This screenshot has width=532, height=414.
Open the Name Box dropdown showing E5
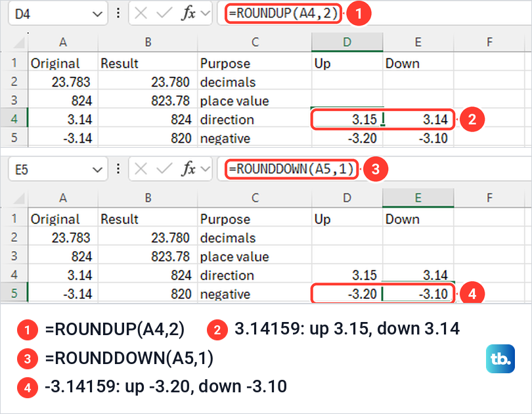[x=97, y=170]
